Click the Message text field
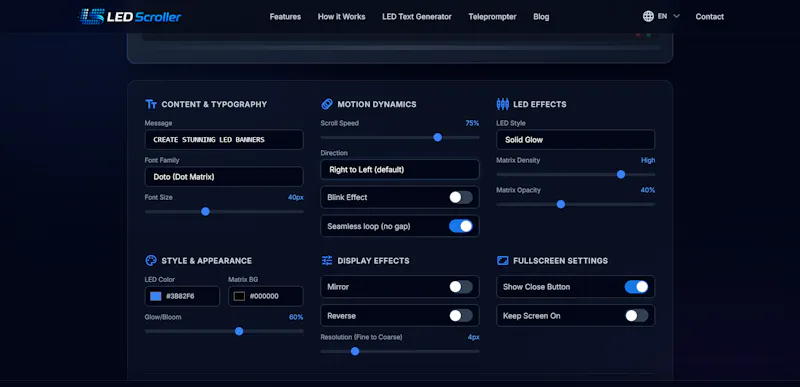 (224, 140)
